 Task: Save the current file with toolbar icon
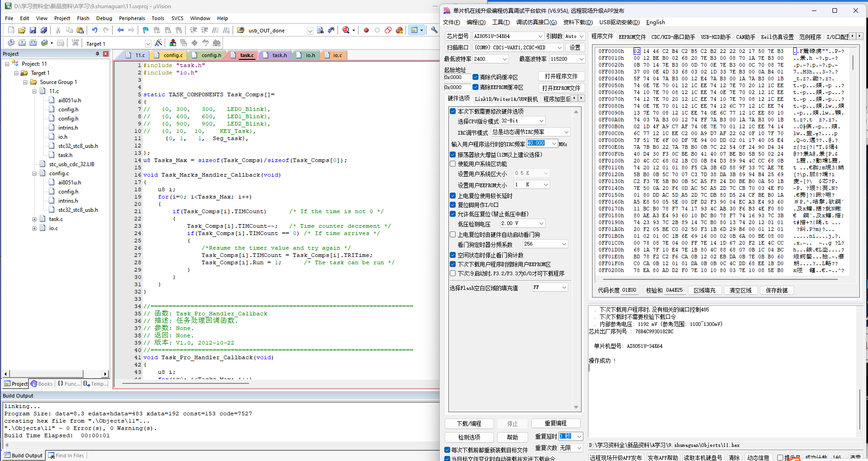[x=33, y=30]
